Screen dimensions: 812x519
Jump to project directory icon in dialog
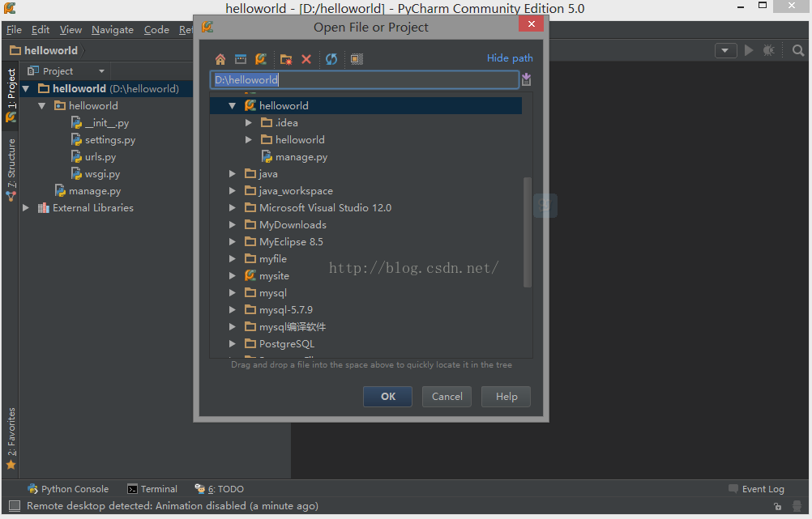261,59
